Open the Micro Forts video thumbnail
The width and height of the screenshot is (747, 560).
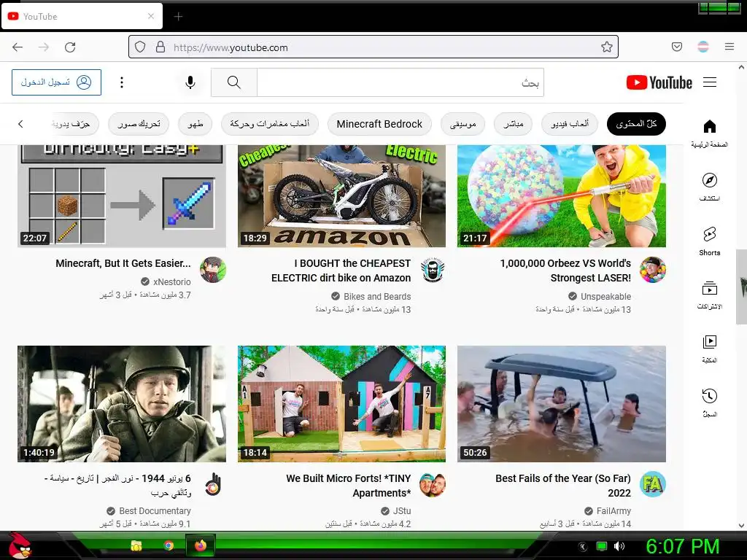pos(341,404)
